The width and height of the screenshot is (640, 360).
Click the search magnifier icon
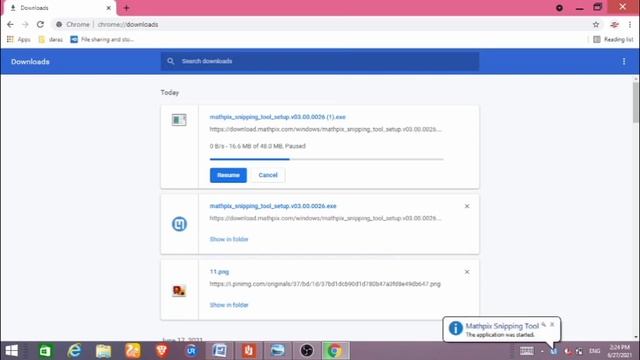[x=171, y=61]
